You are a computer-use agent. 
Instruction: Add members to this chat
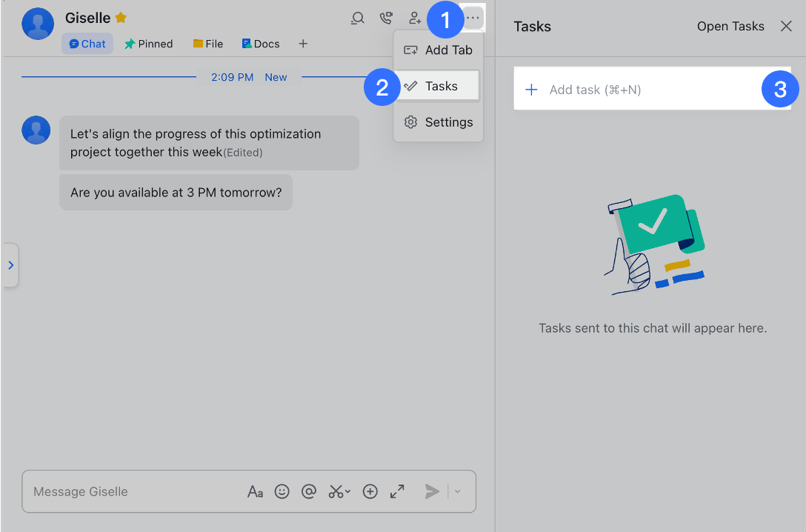(415, 18)
